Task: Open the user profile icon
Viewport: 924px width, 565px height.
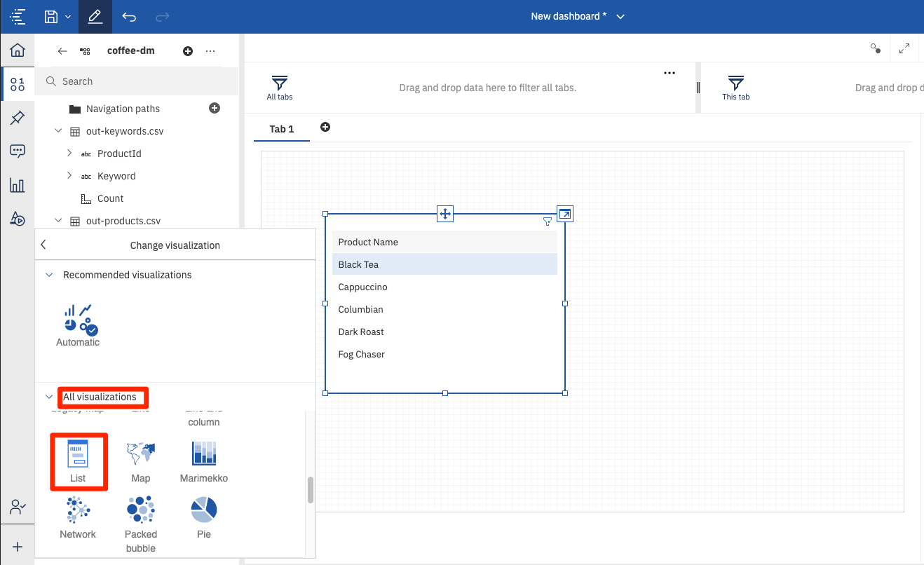Action: [x=18, y=506]
